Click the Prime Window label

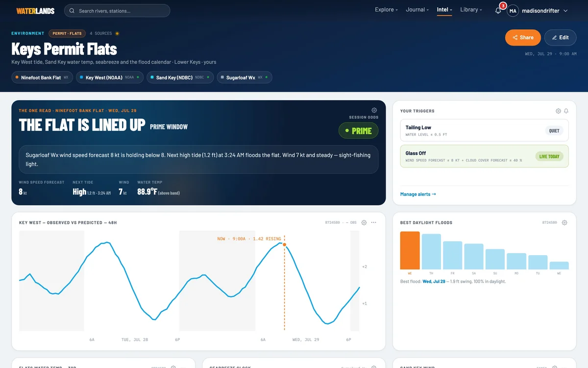coord(169,127)
